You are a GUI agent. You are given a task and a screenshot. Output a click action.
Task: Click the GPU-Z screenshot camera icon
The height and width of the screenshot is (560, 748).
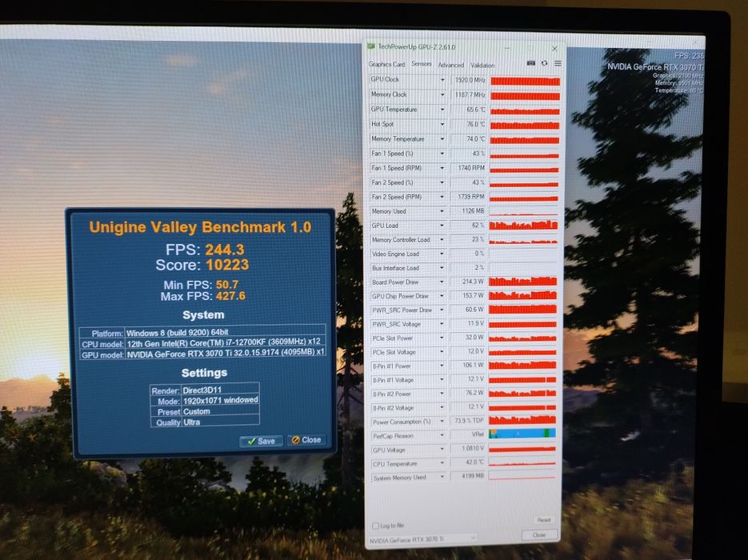point(530,63)
